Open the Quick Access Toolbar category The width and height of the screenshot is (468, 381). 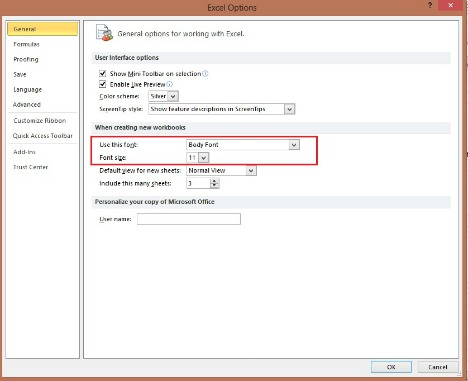click(x=42, y=136)
